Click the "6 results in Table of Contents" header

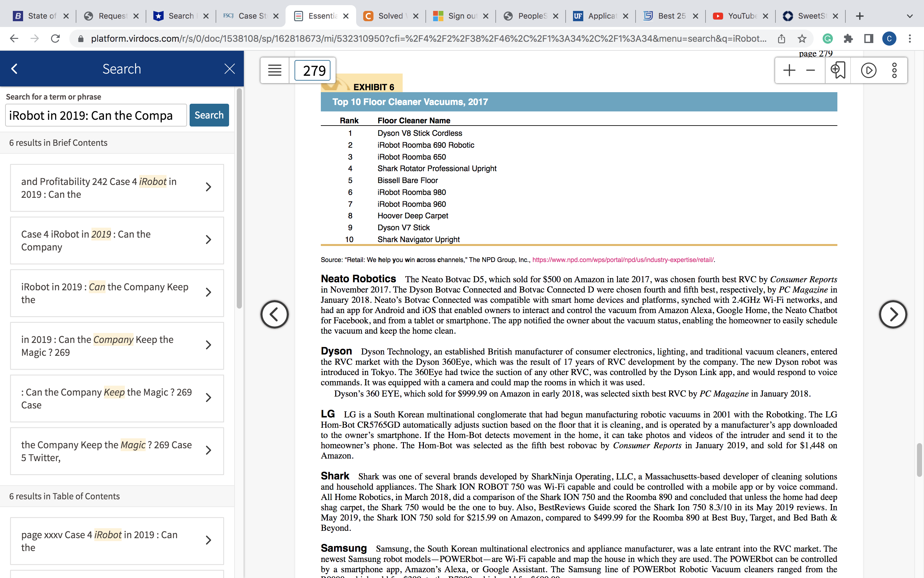pyautogui.click(x=64, y=496)
